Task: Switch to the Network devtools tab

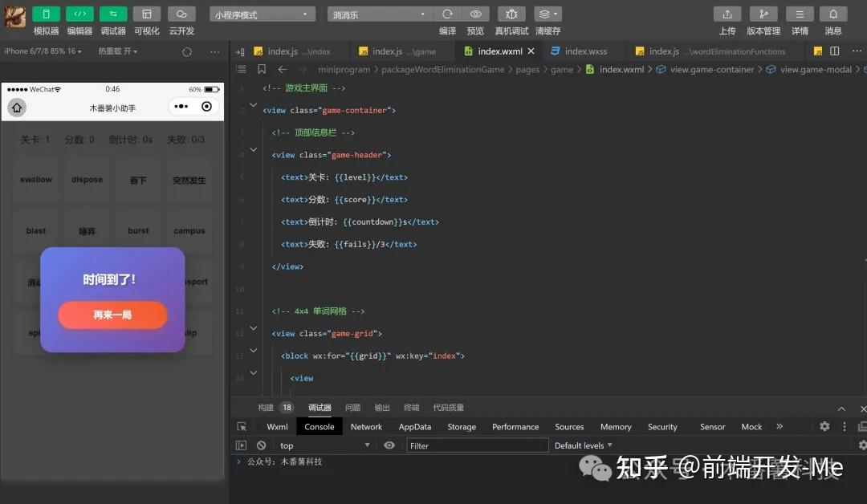Action: [x=366, y=427]
